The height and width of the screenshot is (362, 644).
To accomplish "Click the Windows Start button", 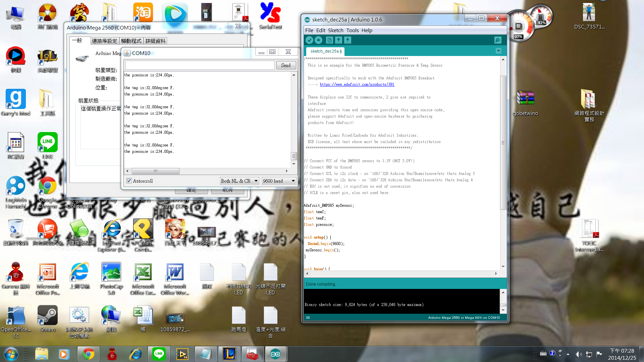I will 10,354.
